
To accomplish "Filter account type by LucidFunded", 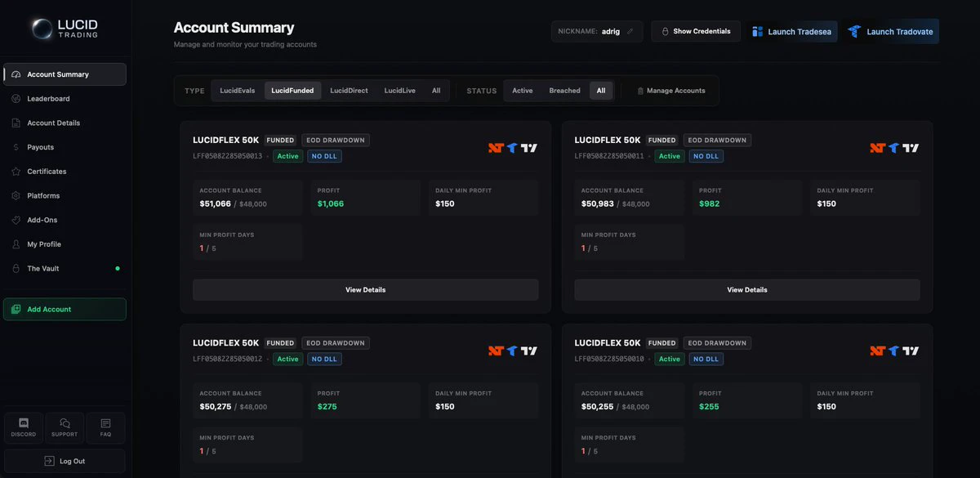I will point(292,91).
